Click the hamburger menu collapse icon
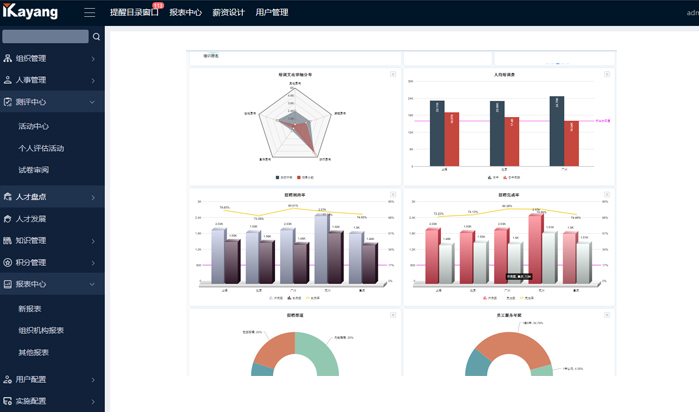Viewport: 699px width, 412px height. [x=90, y=13]
